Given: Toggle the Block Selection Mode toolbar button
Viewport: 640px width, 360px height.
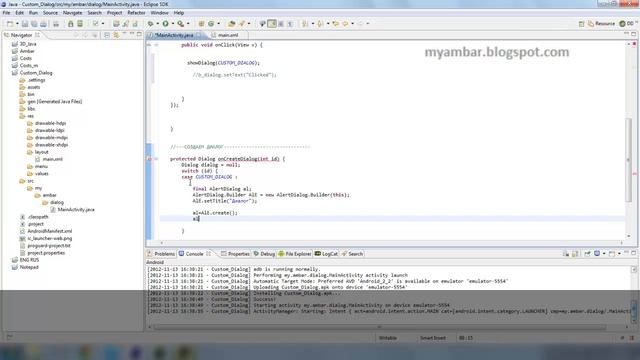Looking at the screenshot, I should coord(281,24).
